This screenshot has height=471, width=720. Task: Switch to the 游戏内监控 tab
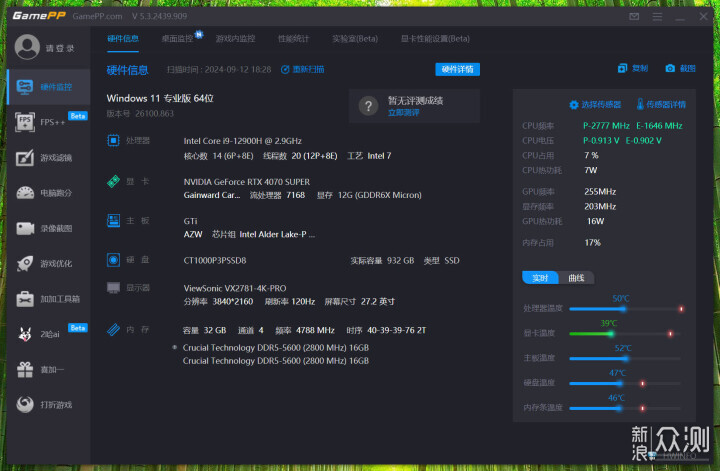coord(235,39)
